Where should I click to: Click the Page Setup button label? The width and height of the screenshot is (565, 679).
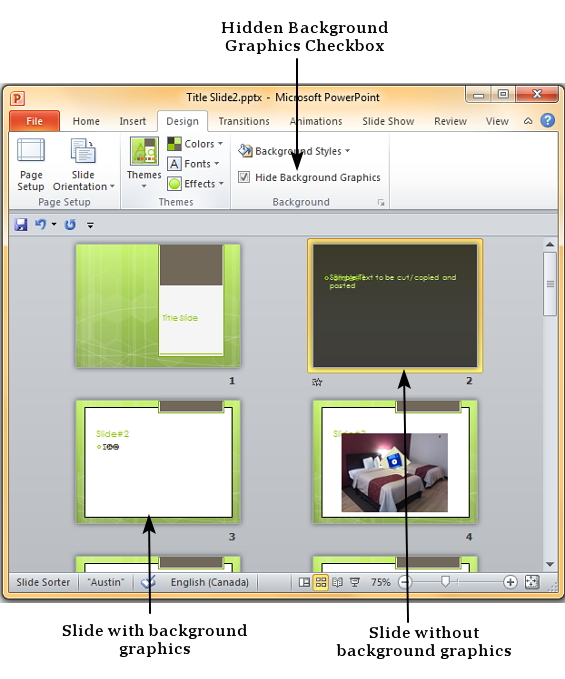30,181
